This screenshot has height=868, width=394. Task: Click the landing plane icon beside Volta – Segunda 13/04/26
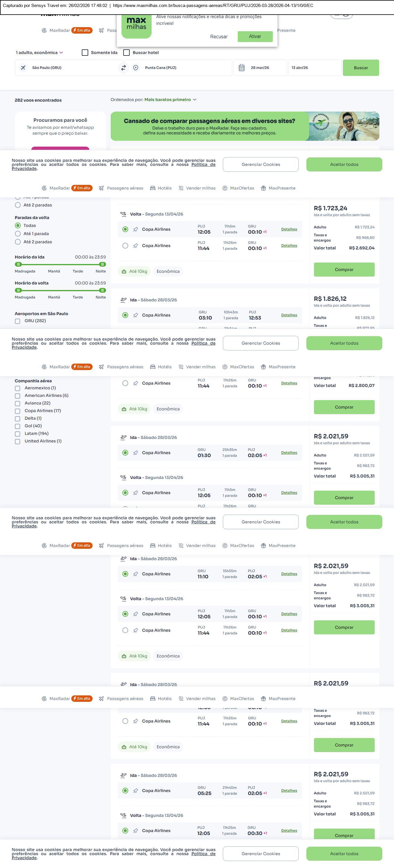click(x=123, y=214)
